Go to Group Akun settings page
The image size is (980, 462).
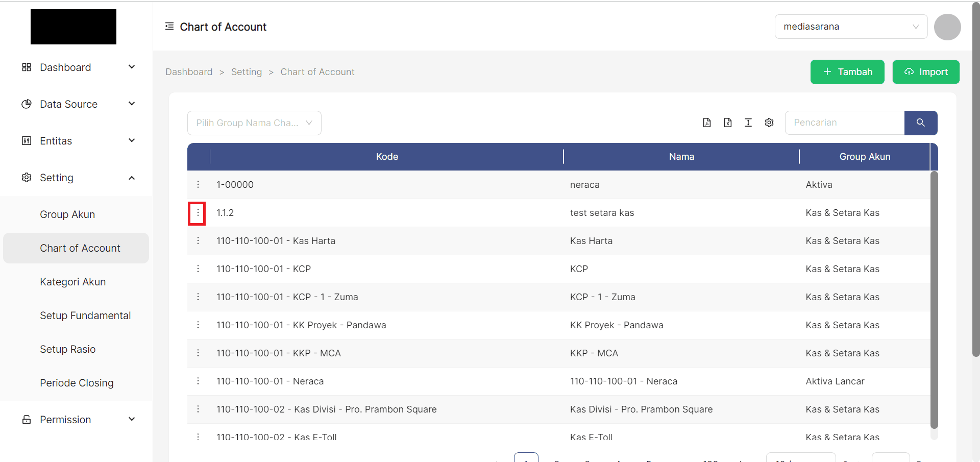click(x=67, y=214)
